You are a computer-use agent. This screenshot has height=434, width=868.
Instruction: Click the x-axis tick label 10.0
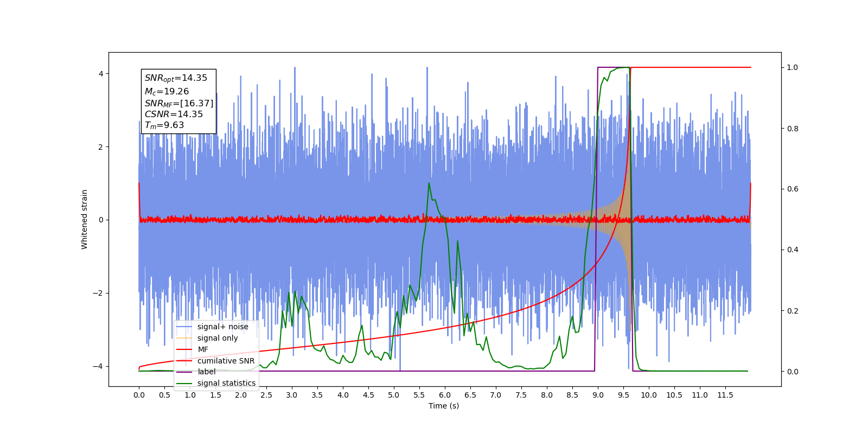(x=649, y=395)
